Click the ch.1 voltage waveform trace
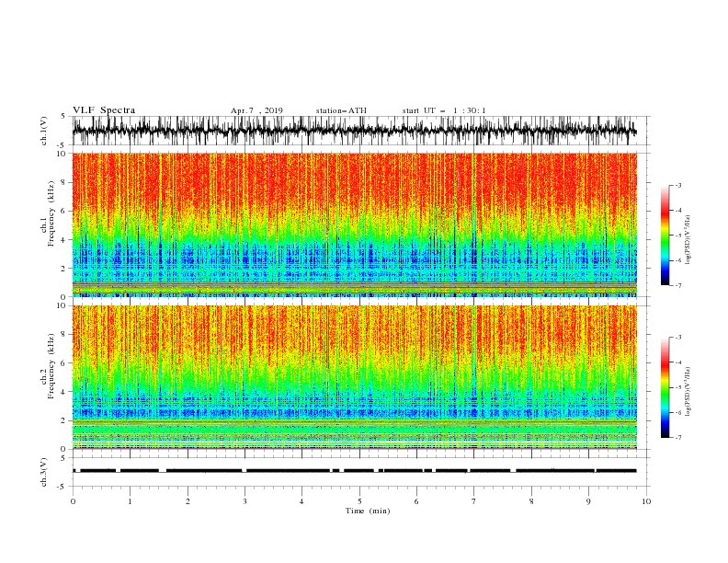The image size is (728, 563). tap(354, 131)
